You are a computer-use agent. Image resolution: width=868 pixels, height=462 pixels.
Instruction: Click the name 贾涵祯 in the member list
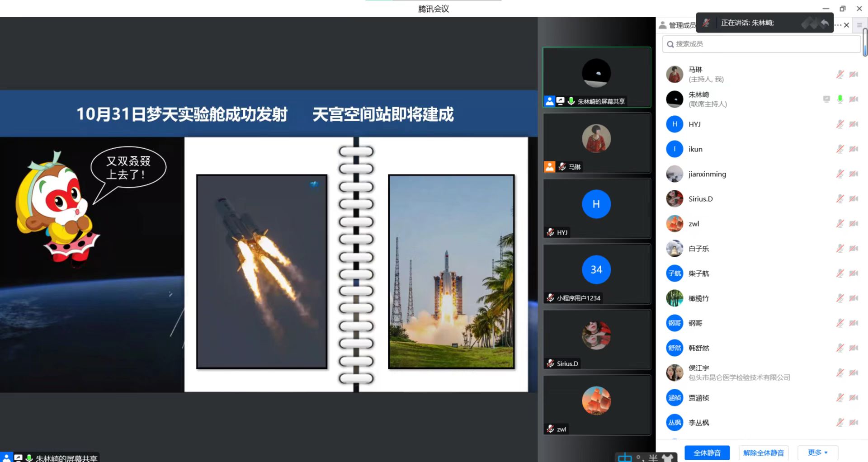[699, 398]
